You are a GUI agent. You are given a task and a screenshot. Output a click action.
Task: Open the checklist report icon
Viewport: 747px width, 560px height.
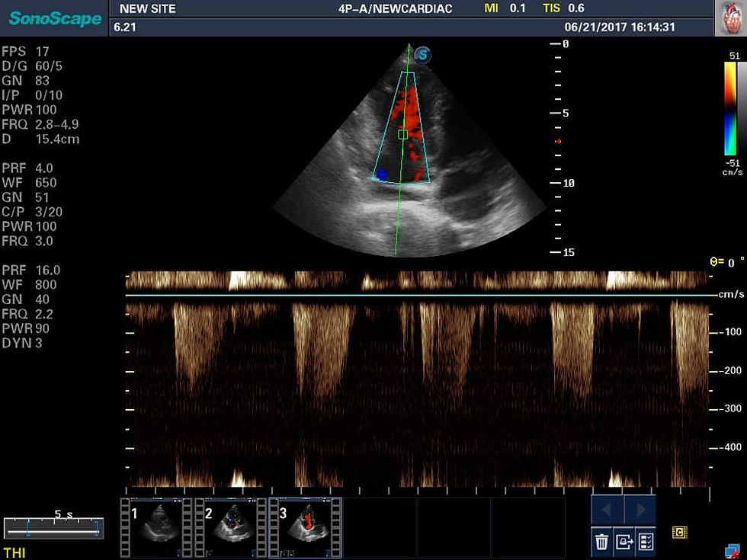click(646, 542)
